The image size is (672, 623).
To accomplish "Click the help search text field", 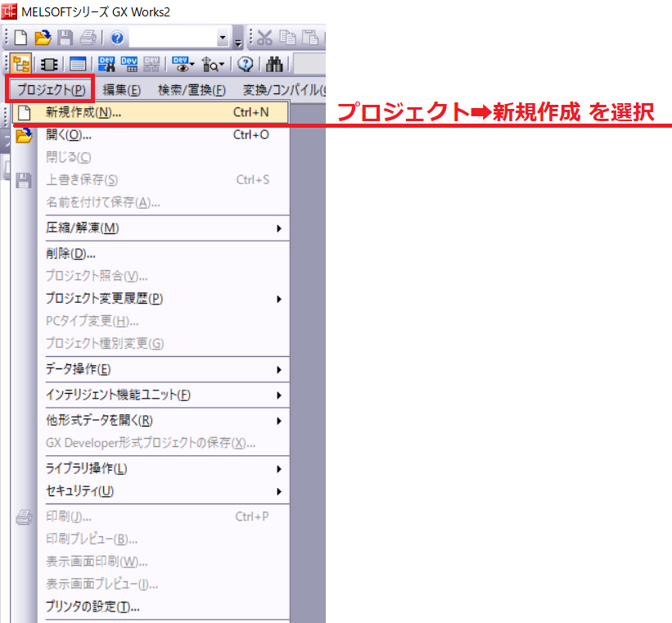I will click(x=174, y=38).
